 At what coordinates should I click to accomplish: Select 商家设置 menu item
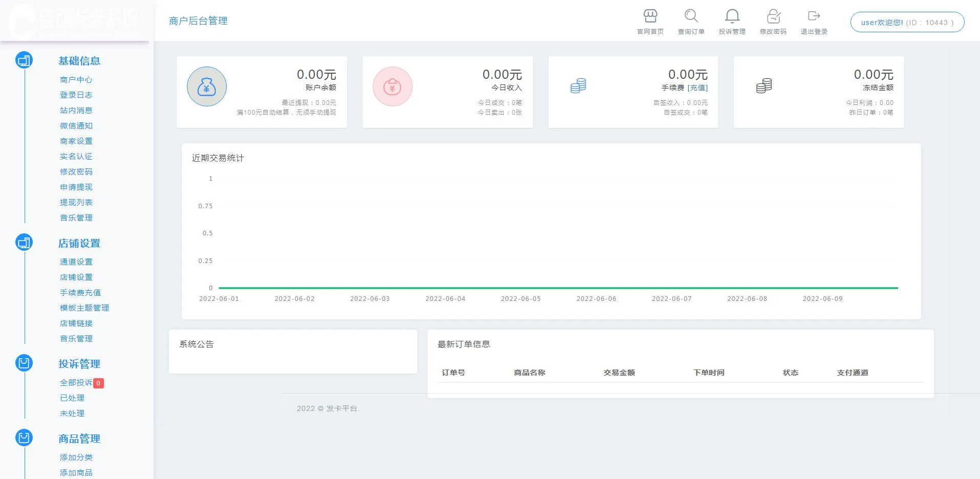[76, 141]
